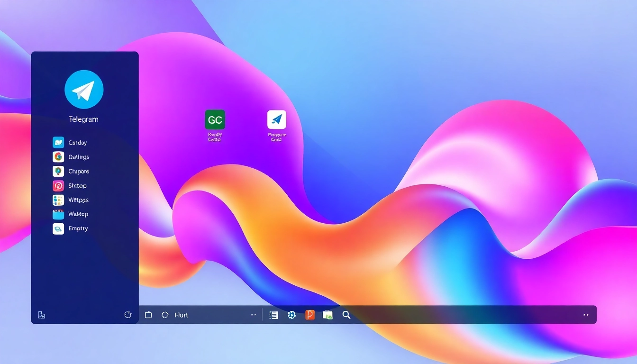Select the Datings text label
This screenshot has height=364, width=637.
[x=79, y=157]
